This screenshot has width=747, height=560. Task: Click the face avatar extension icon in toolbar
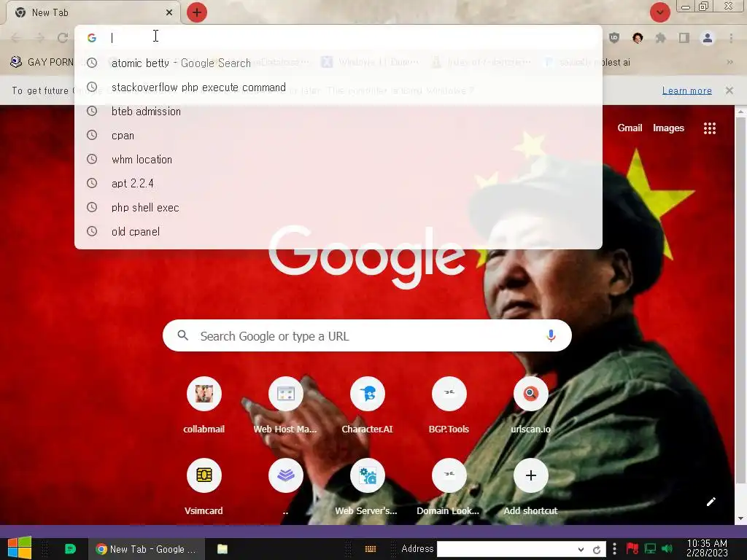[x=638, y=38]
